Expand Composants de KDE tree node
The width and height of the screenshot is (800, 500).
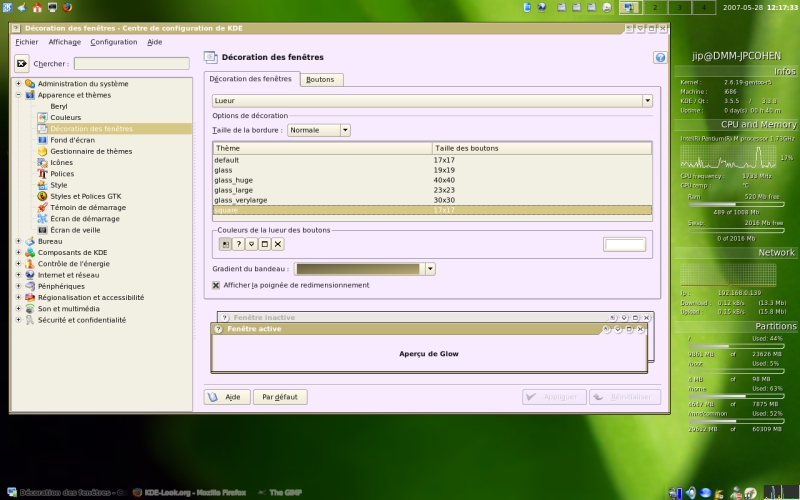pyautogui.click(x=18, y=252)
